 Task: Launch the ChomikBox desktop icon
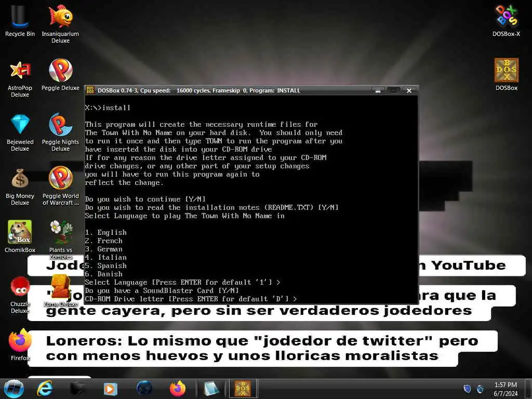click(x=20, y=236)
